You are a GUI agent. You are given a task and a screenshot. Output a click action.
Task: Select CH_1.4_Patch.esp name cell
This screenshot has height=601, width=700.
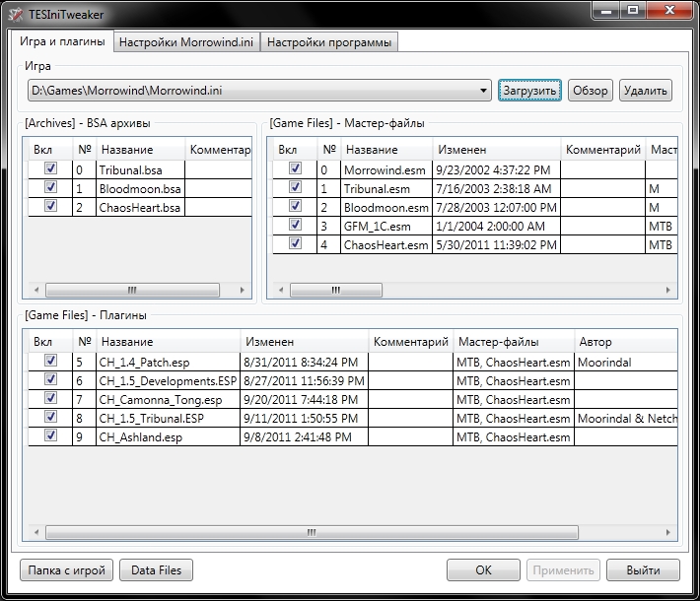[168, 363]
